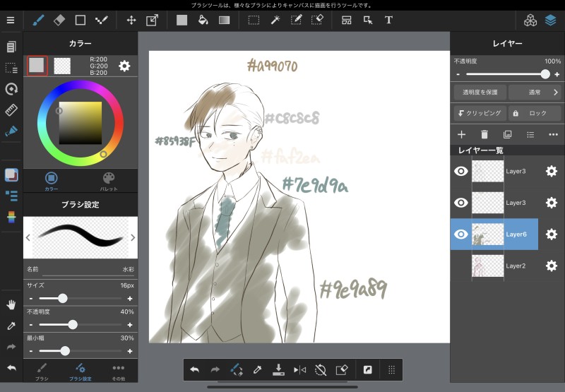The image size is (565, 392).
Task: Toggle the ロック layer lock
Action: click(535, 113)
